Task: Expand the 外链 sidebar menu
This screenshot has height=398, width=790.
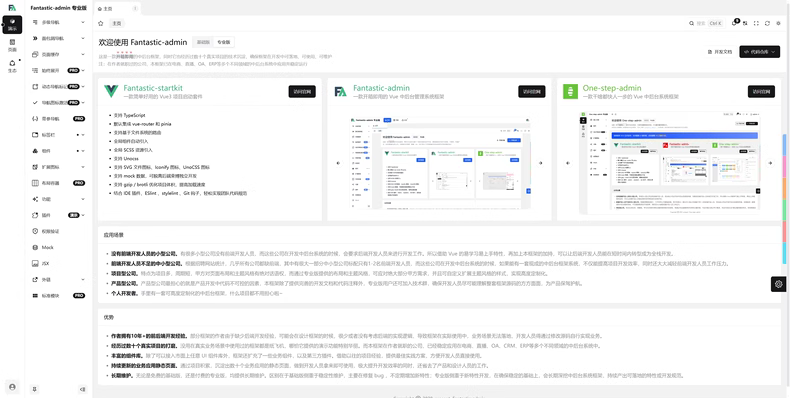Action: pyautogui.click(x=58, y=280)
